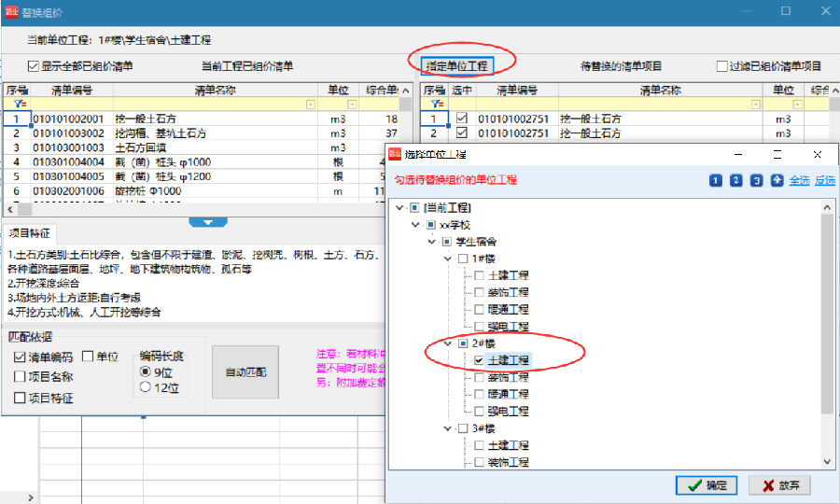This screenshot has width=840, height=504.
Task: Click filter funnel icon in right table
Action: pos(437,104)
